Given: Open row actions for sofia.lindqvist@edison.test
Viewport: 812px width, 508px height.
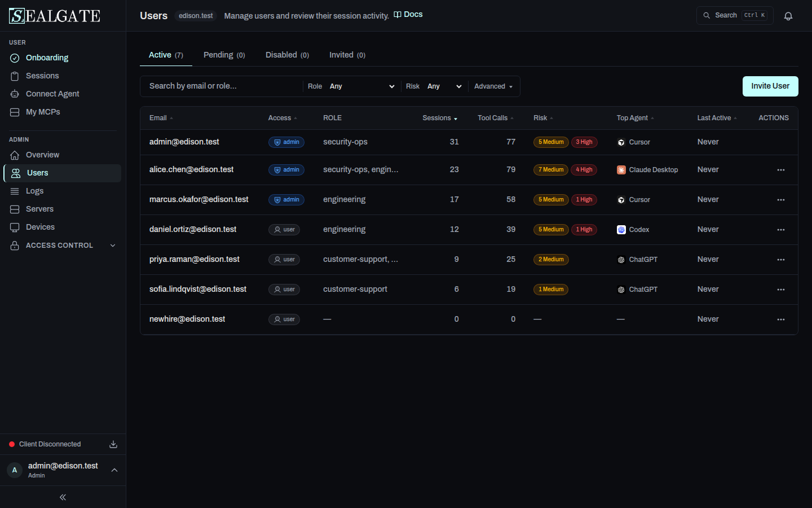Looking at the screenshot, I should (781, 290).
